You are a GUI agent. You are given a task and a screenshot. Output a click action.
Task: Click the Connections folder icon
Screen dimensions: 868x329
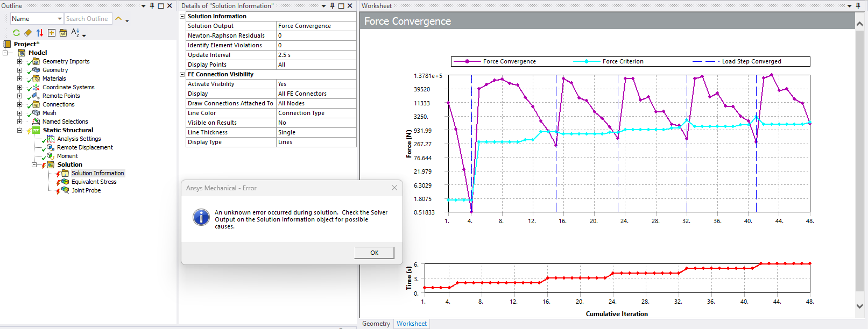pos(36,104)
